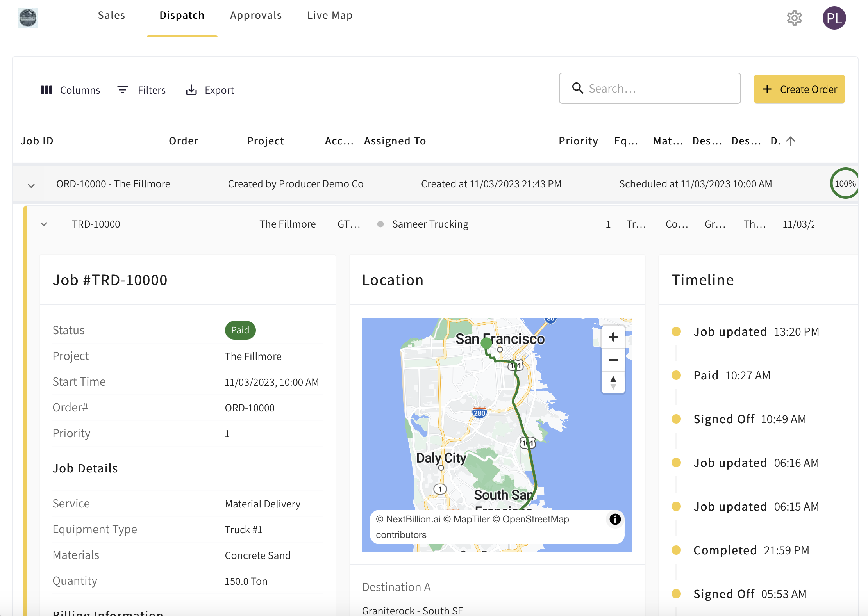Click the Sameer Trucking status dot
Image resolution: width=868 pixels, height=616 pixels.
coord(380,224)
